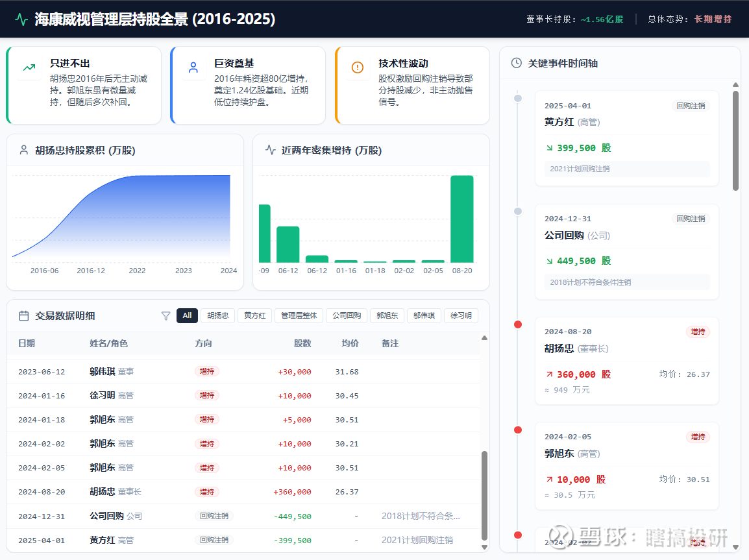This screenshot has width=749, height=560.
Task: Click the 增持 badge on 胡扬忠 timeline card
Action: pyautogui.click(x=698, y=332)
